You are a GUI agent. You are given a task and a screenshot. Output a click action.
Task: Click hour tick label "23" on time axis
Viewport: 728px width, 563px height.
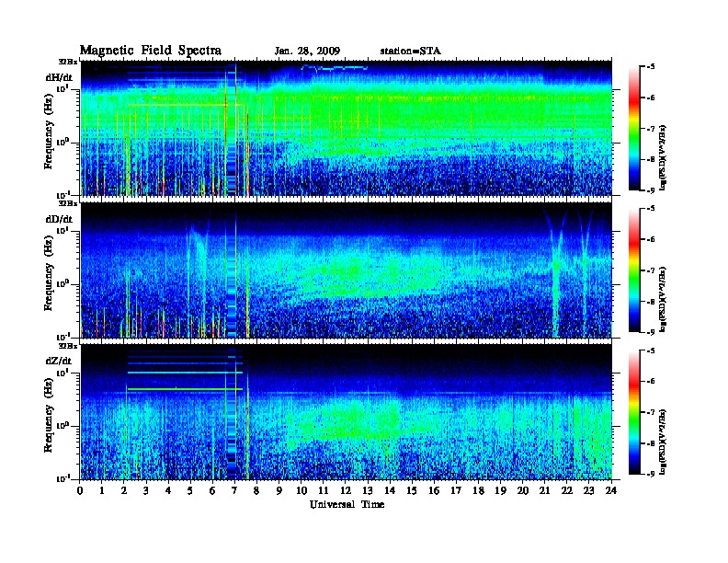tap(588, 490)
